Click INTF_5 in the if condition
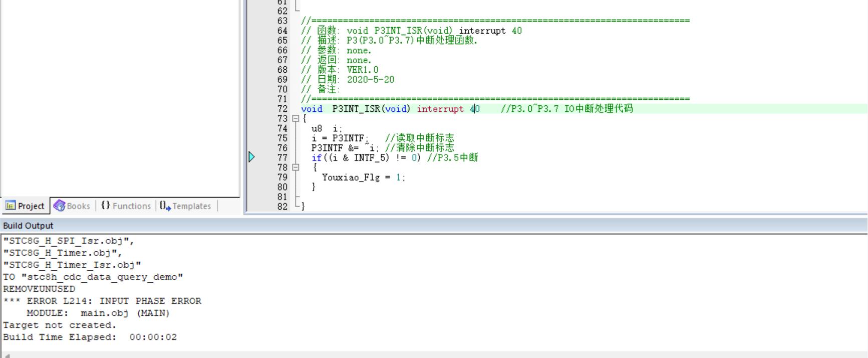Viewport: 868px width, 358px height. pos(371,158)
